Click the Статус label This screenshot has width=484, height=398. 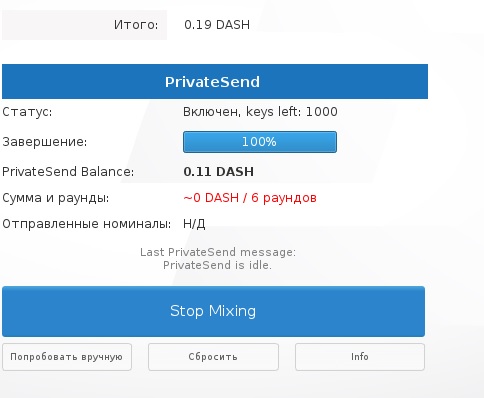click(27, 112)
